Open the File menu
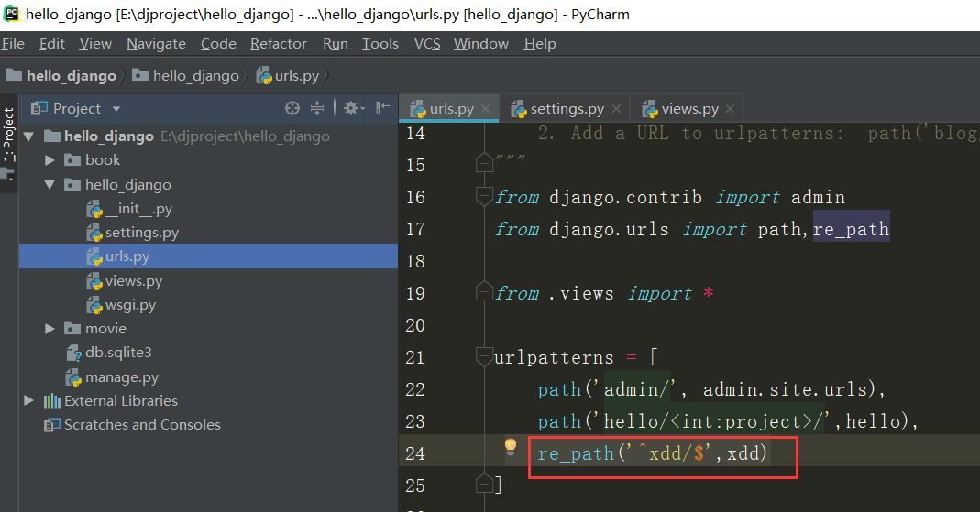 [x=13, y=44]
